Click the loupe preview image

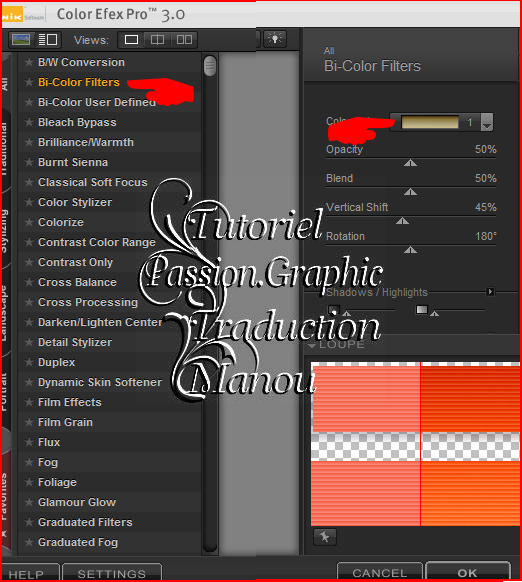415,444
